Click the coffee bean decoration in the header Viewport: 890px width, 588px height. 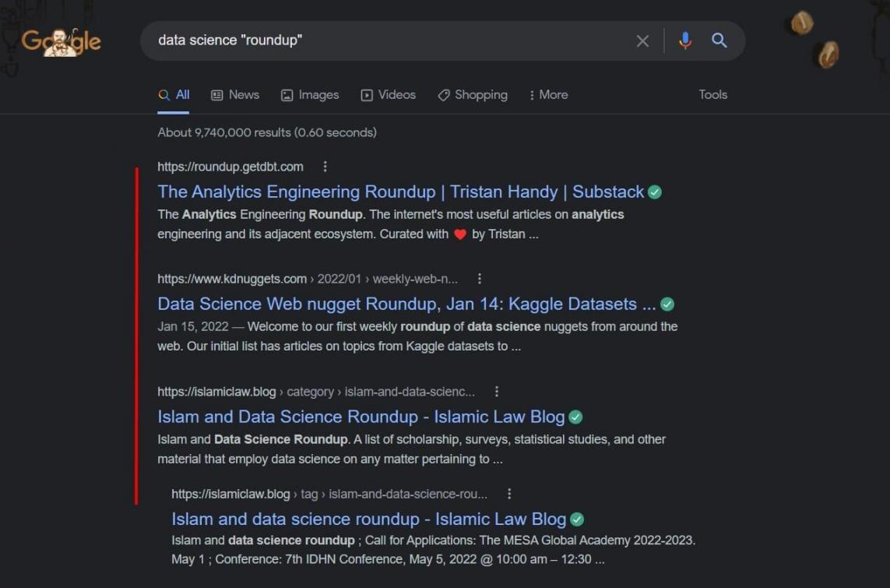[x=802, y=23]
